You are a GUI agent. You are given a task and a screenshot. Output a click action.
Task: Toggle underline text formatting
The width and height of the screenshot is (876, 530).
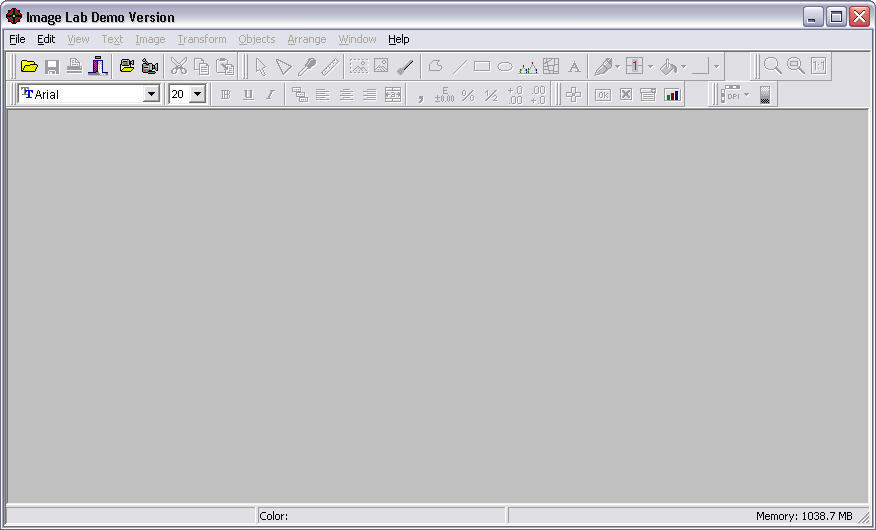[248, 94]
